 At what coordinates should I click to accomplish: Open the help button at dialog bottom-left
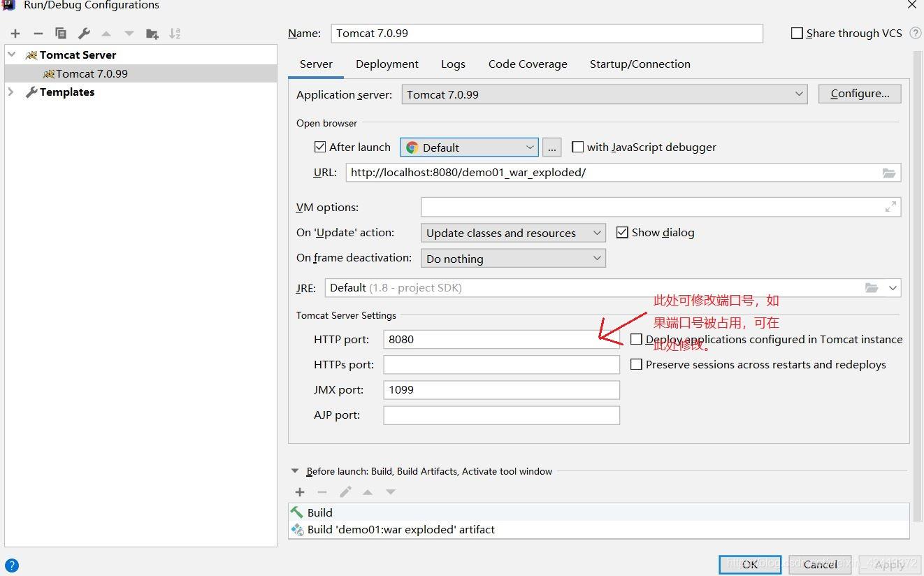(12, 566)
